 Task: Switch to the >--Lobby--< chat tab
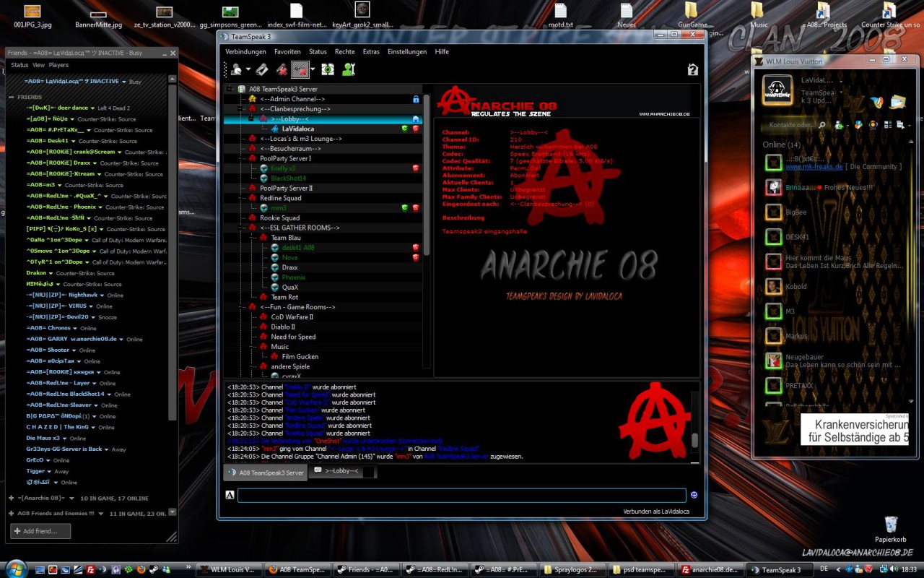click(343, 472)
